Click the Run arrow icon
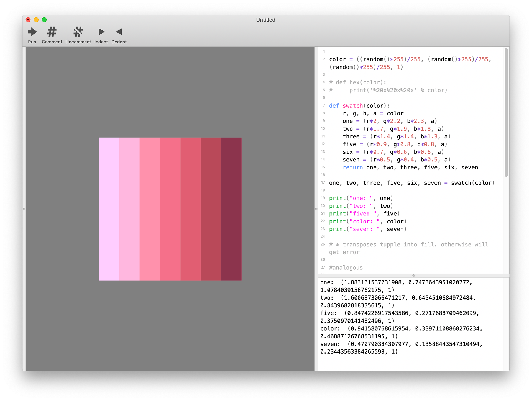The image size is (532, 401). 32,32
